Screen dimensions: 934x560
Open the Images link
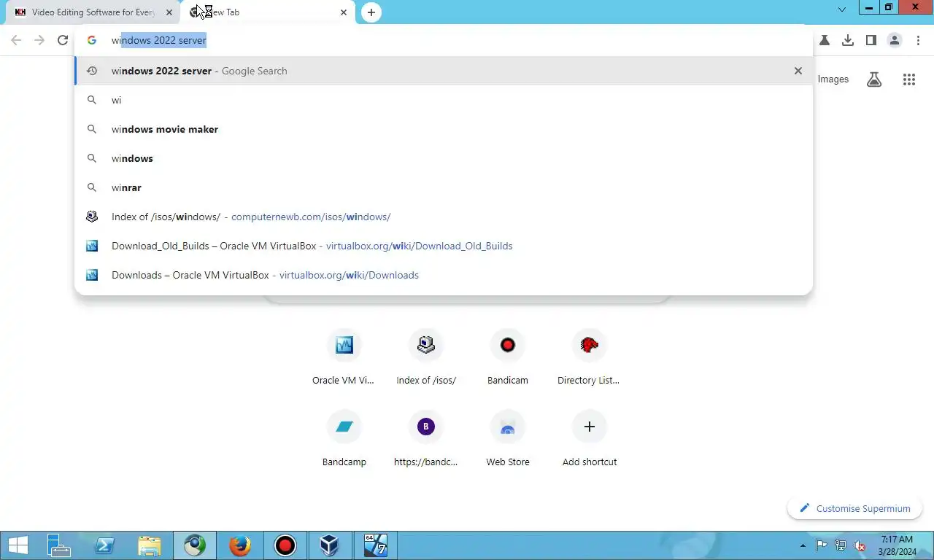[x=833, y=79]
